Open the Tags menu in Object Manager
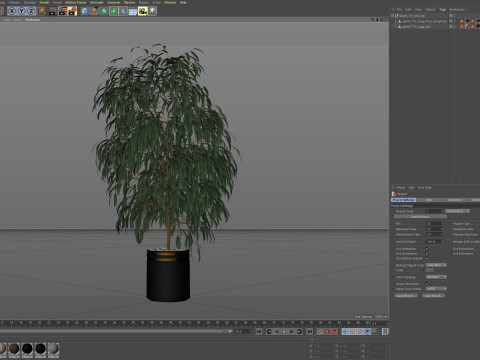This screenshot has height=360, width=480. coord(442,9)
